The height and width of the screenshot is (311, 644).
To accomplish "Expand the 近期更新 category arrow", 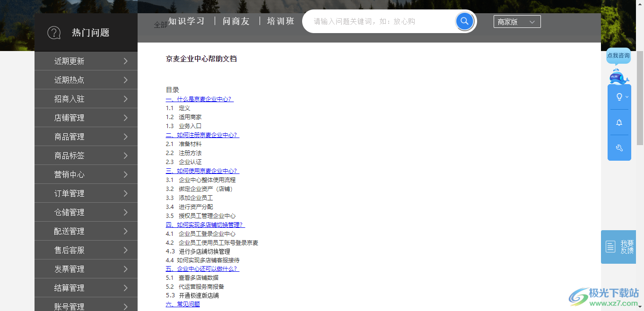I will [126, 61].
